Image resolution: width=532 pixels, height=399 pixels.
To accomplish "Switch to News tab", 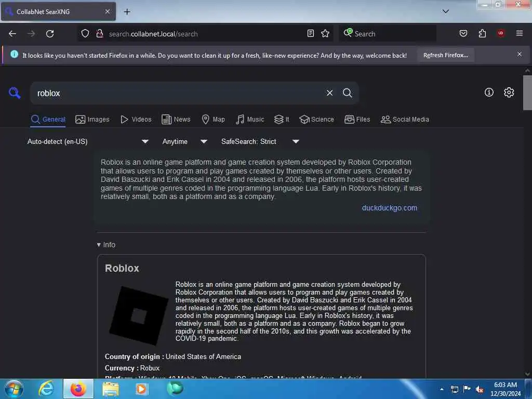I will pyautogui.click(x=176, y=119).
